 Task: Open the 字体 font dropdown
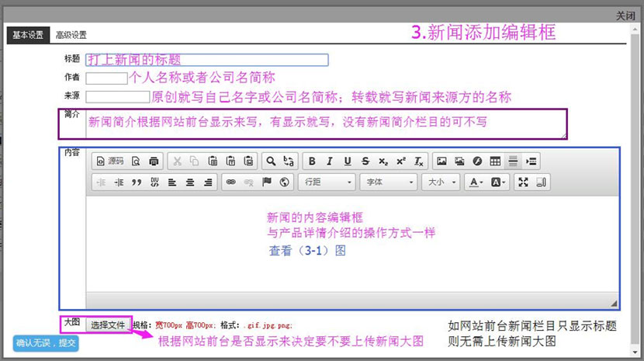(389, 182)
